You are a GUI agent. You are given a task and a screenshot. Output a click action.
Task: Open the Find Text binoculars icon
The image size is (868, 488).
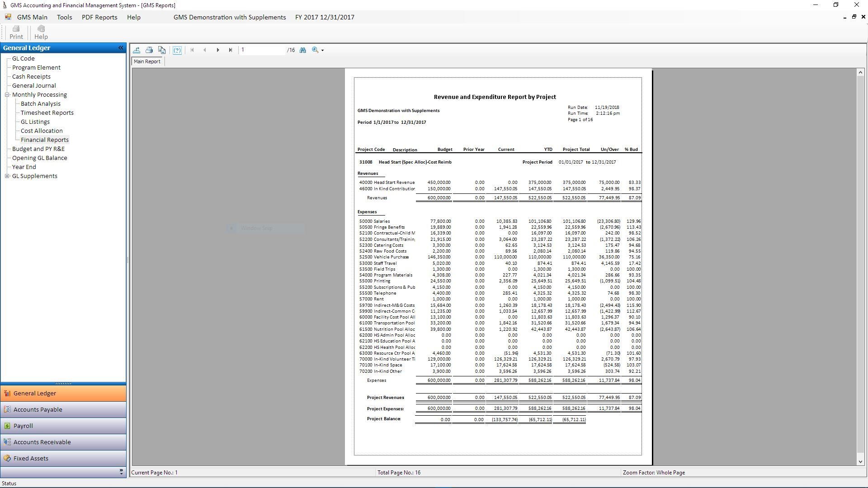[x=303, y=50]
